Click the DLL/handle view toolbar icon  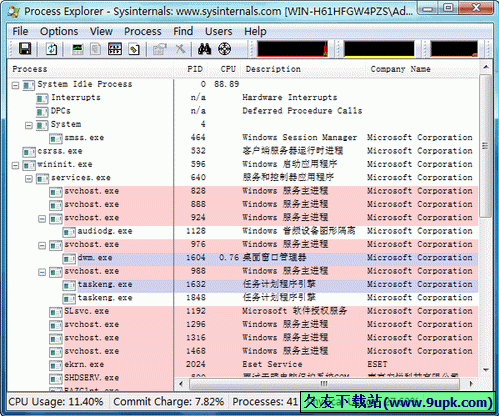[x=134, y=49]
